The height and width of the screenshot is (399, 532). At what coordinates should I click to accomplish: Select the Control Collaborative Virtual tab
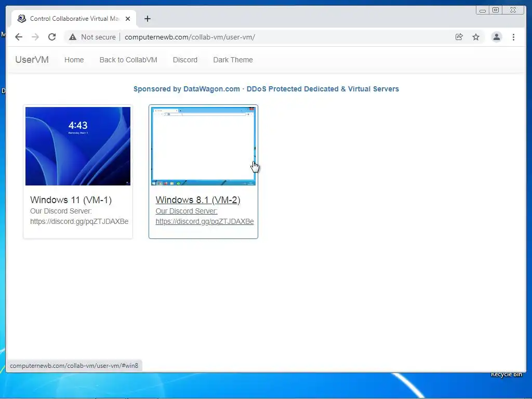tap(74, 19)
